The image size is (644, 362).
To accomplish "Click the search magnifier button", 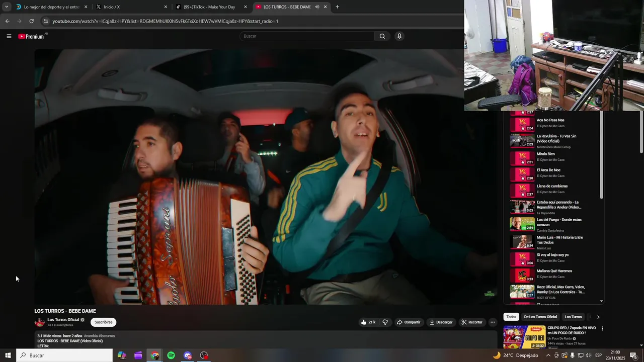I will tap(382, 36).
